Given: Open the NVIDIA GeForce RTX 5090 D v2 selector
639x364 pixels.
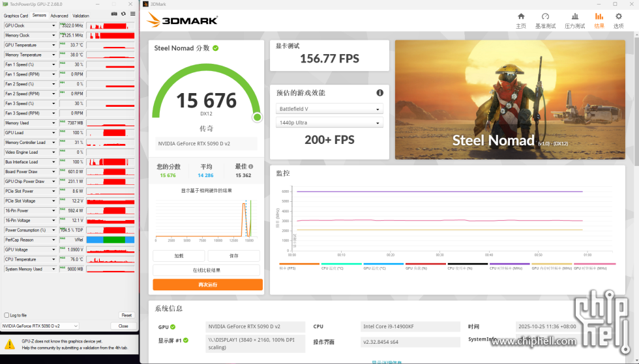Looking at the screenshot, I should (40, 326).
